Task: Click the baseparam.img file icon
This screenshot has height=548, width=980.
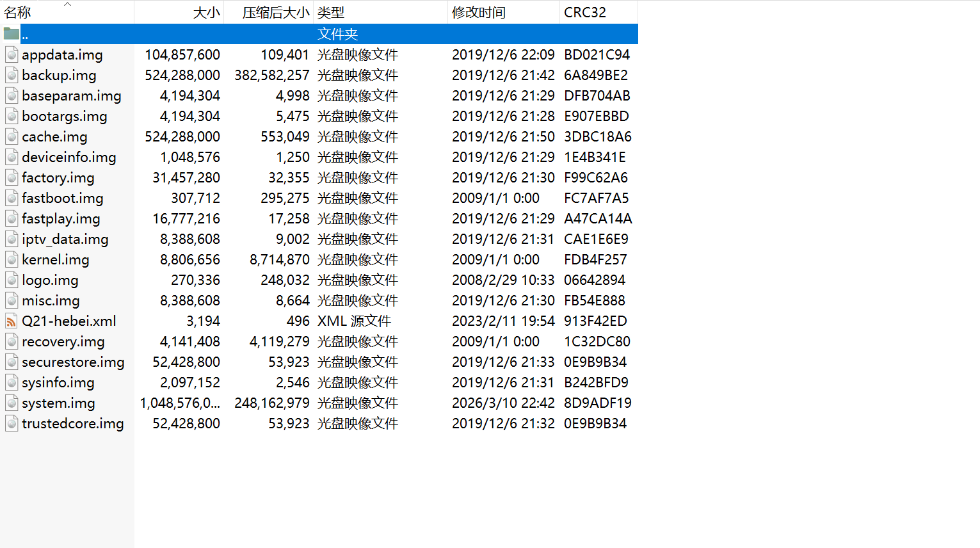Action: (12, 95)
